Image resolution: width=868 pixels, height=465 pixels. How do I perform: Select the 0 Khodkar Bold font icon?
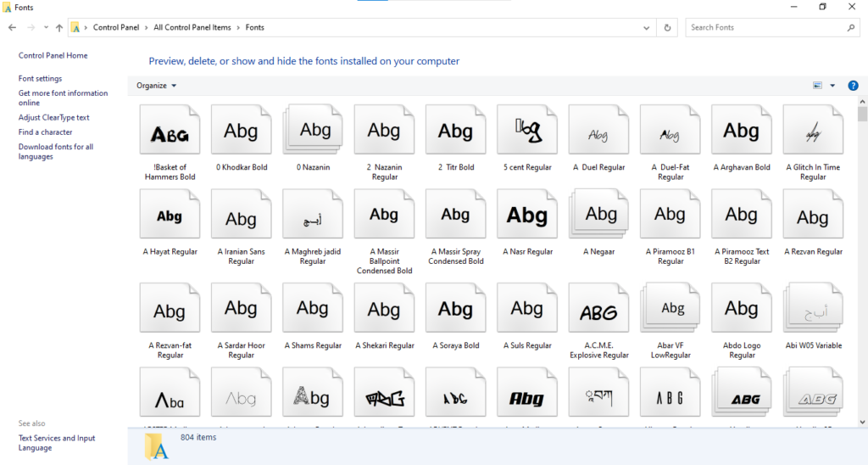point(241,130)
